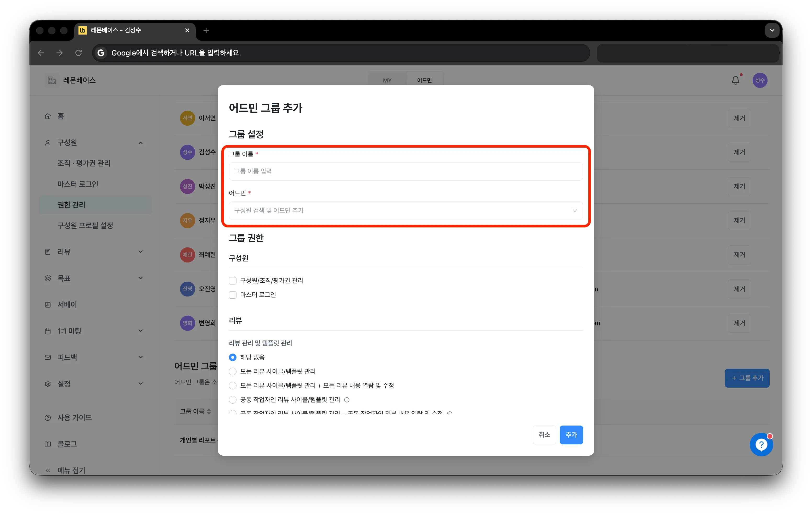
Task: Click the 성수 profile avatar in header
Action: 760,80
